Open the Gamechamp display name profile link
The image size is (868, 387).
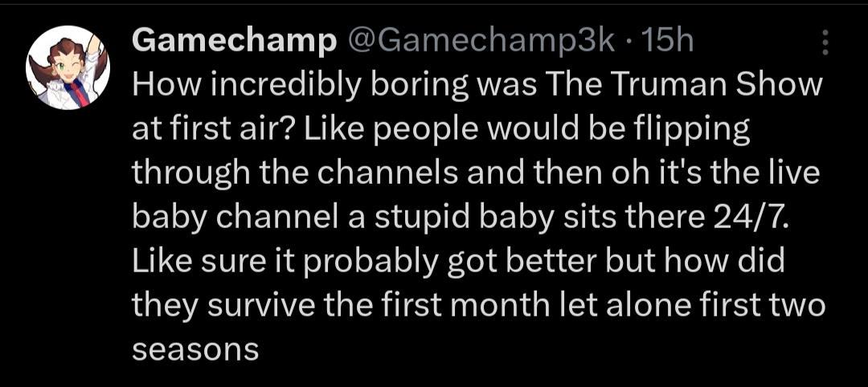(234, 42)
